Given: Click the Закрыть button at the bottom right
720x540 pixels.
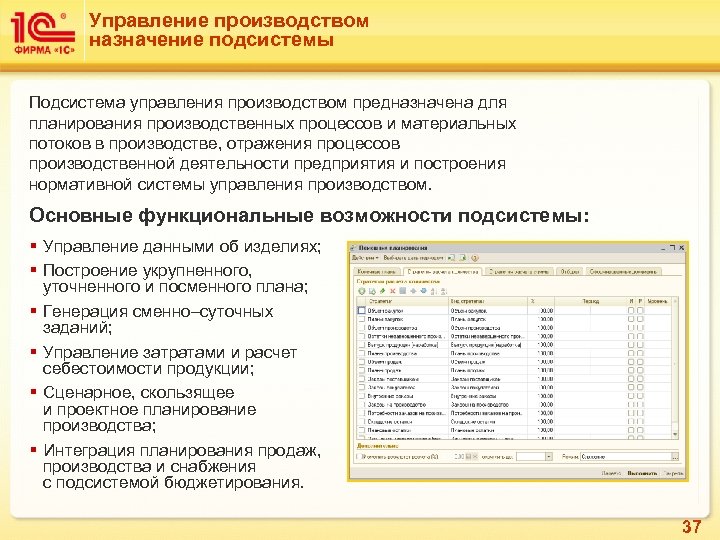Looking at the screenshot, I should click(674, 473).
